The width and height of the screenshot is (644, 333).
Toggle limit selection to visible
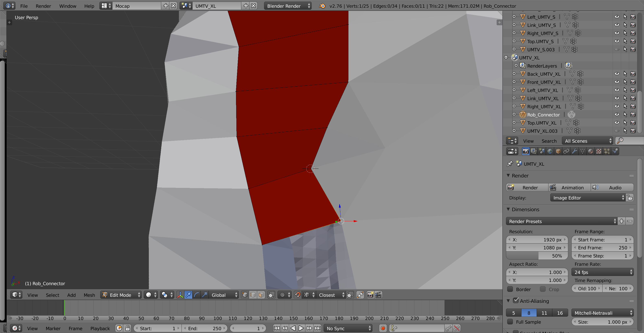pos(271,295)
